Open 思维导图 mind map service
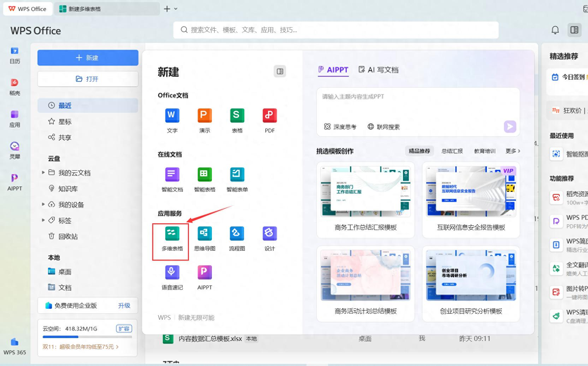 point(205,239)
